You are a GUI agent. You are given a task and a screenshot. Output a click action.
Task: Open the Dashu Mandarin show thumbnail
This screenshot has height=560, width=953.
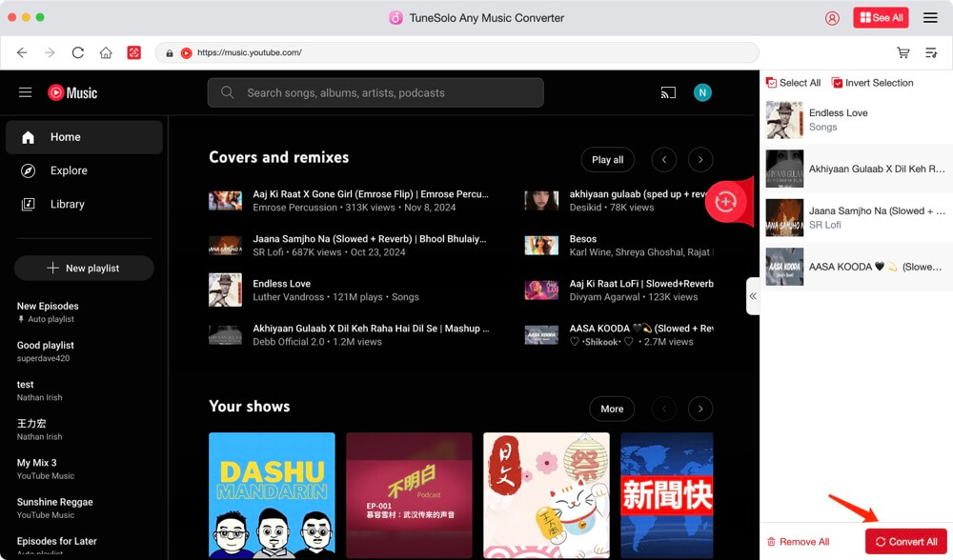click(272, 495)
